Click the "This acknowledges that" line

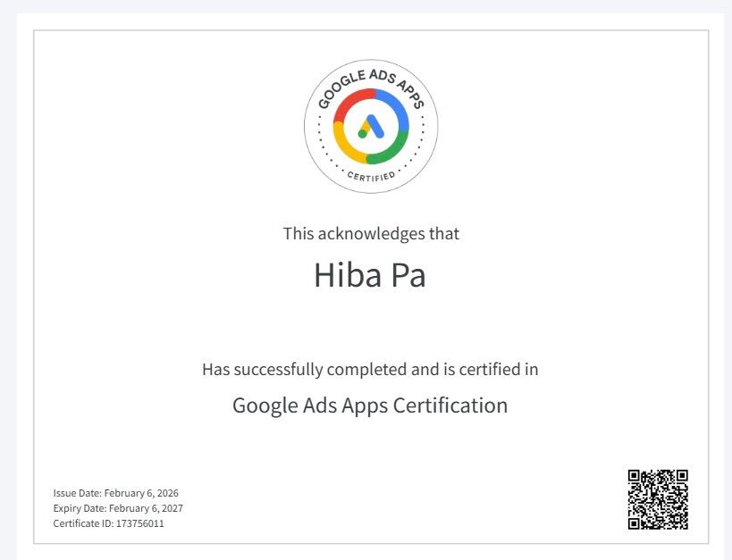click(x=371, y=234)
